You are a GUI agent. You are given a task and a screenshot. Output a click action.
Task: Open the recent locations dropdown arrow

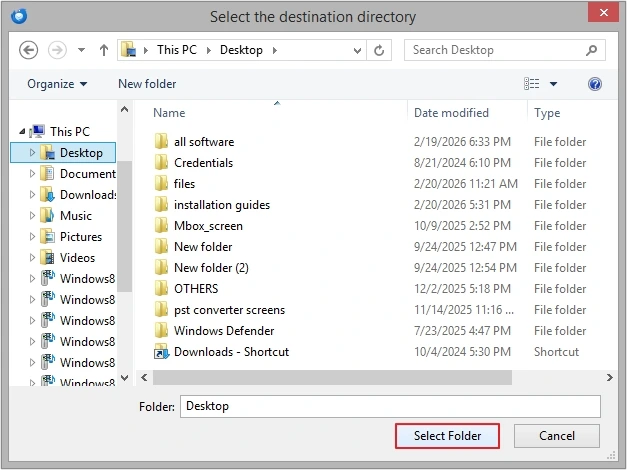click(x=81, y=50)
